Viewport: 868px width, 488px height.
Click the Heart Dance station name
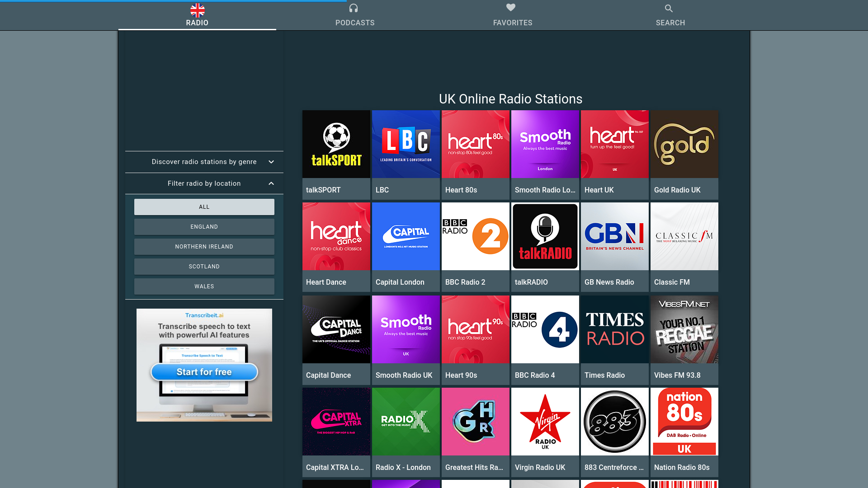tap(326, 282)
